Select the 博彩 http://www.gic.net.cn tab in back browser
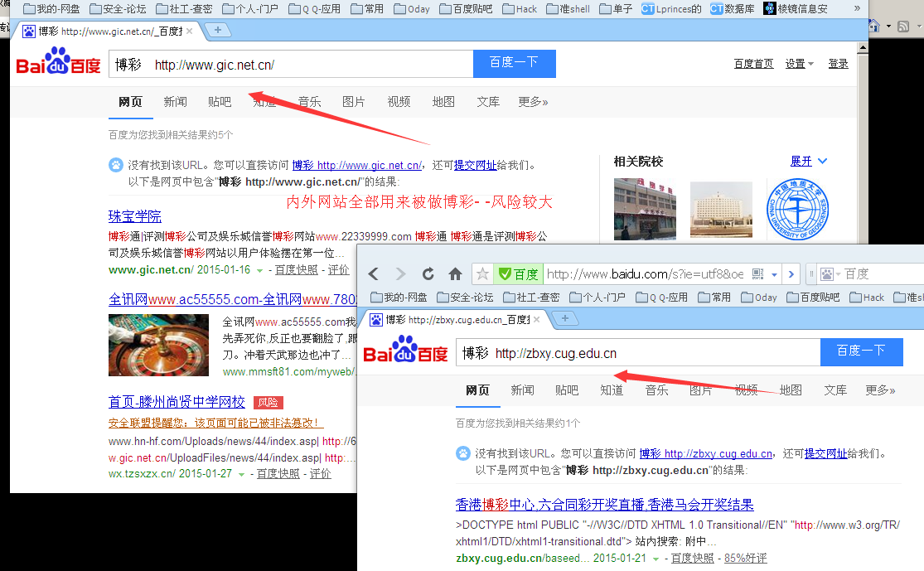 point(106,31)
